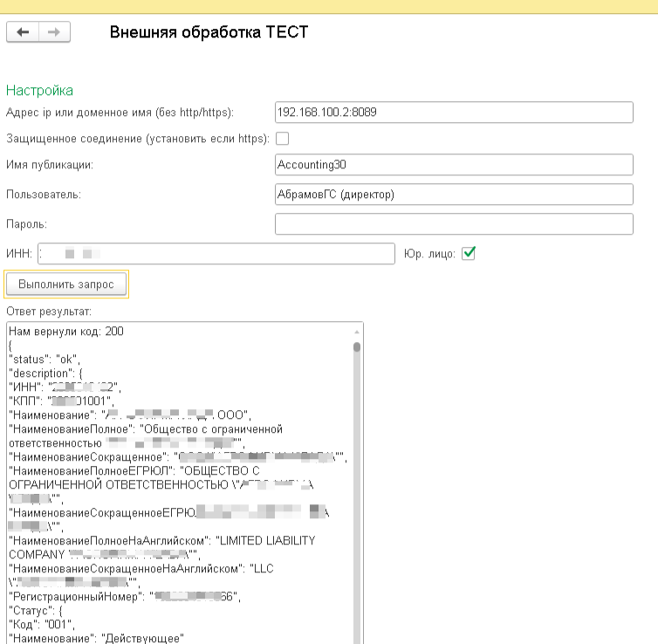The width and height of the screenshot is (658, 644).
Task: Go forward with the right arrow button
Action: pos(54,32)
